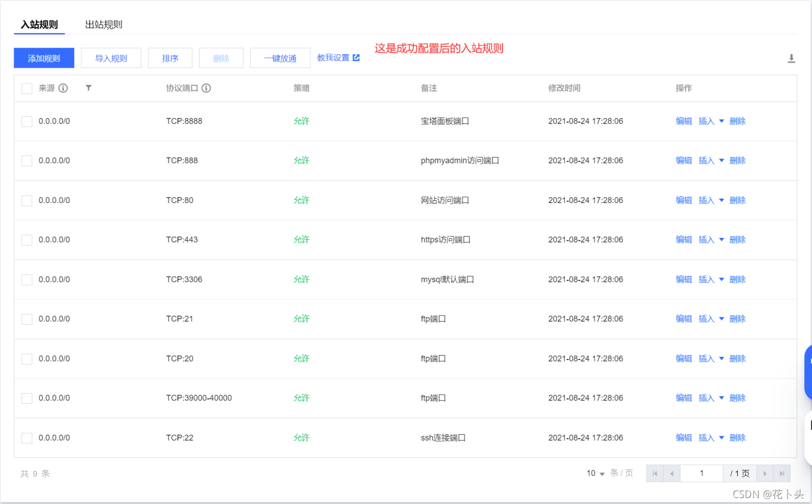The height and width of the screenshot is (504, 812).
Task: Click the filter funnel icon in 来源 column
Action: point(88,88)
